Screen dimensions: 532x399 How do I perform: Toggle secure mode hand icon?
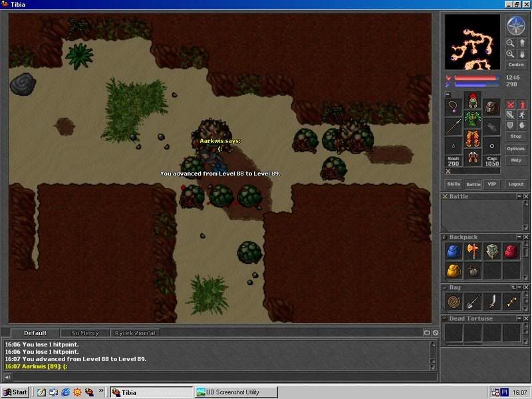pyautogui.click(x=522, y=126)
